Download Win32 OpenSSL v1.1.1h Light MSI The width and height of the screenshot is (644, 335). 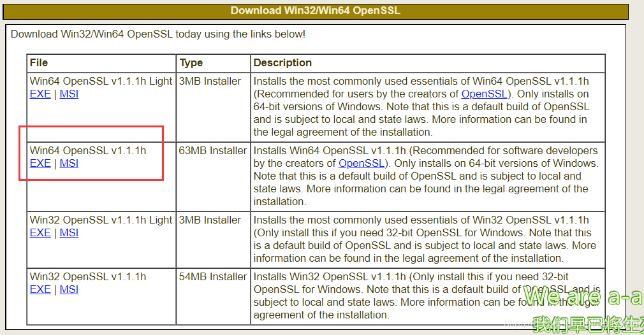coord(69,232)
